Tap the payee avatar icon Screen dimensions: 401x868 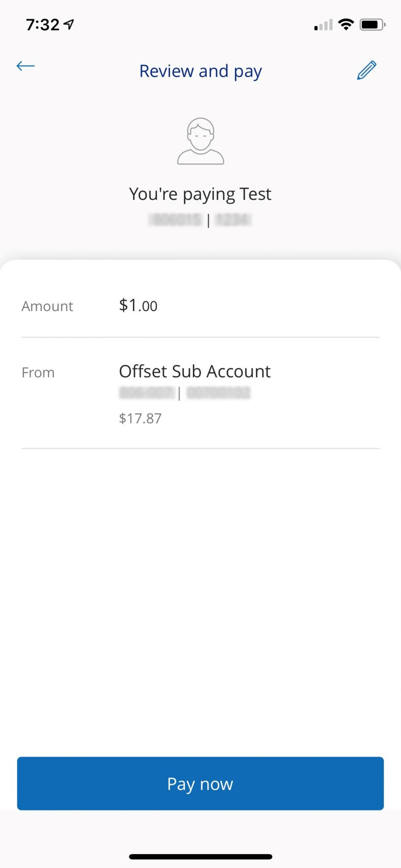pyautogui.click(x=200, y=141)
